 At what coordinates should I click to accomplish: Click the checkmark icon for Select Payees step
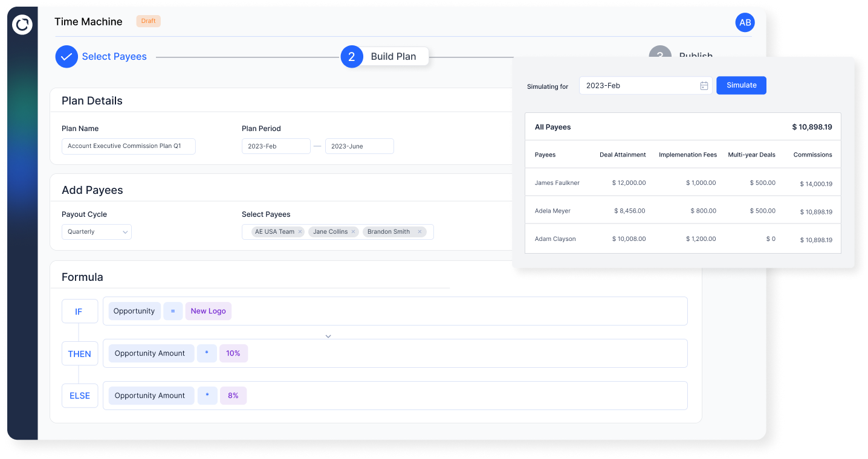[66, 57]
